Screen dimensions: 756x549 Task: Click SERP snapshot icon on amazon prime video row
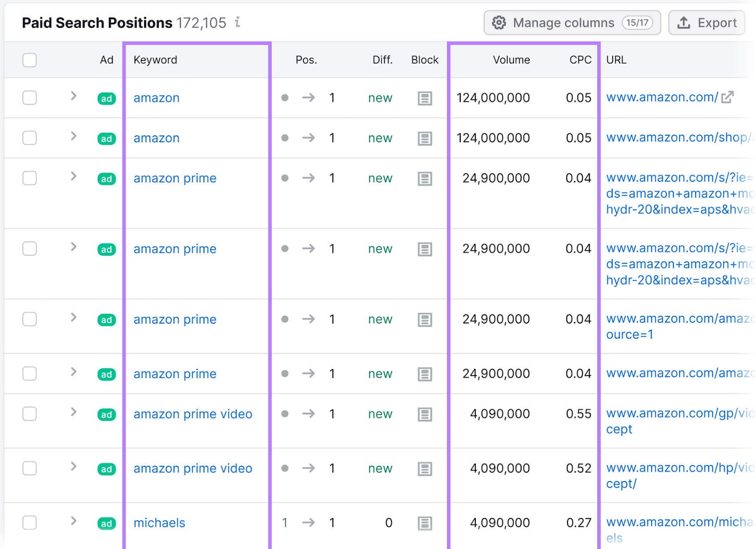[x=425, y=414]
